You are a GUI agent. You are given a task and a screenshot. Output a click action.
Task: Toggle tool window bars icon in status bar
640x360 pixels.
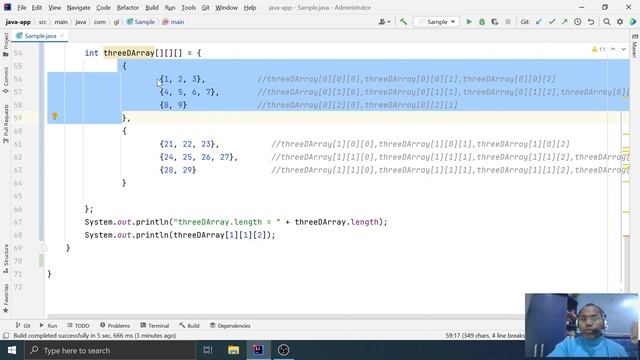(x=6, y=336)
